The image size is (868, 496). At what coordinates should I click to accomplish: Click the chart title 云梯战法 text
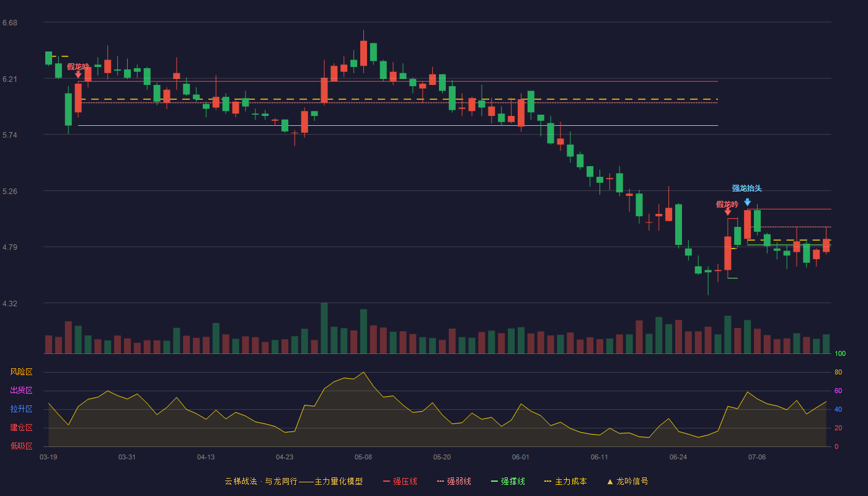pyautogui.click(x=240, y=481)
